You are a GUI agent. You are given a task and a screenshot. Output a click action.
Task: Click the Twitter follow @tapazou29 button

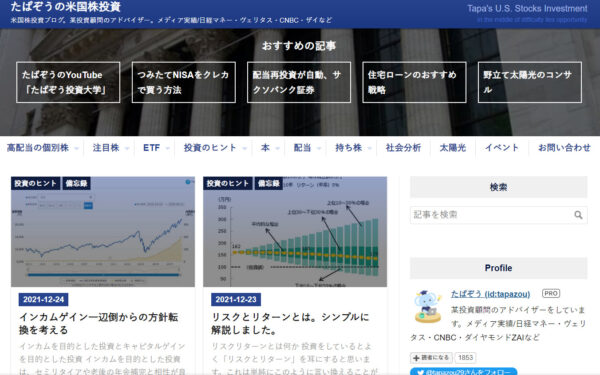click(463, 372)
